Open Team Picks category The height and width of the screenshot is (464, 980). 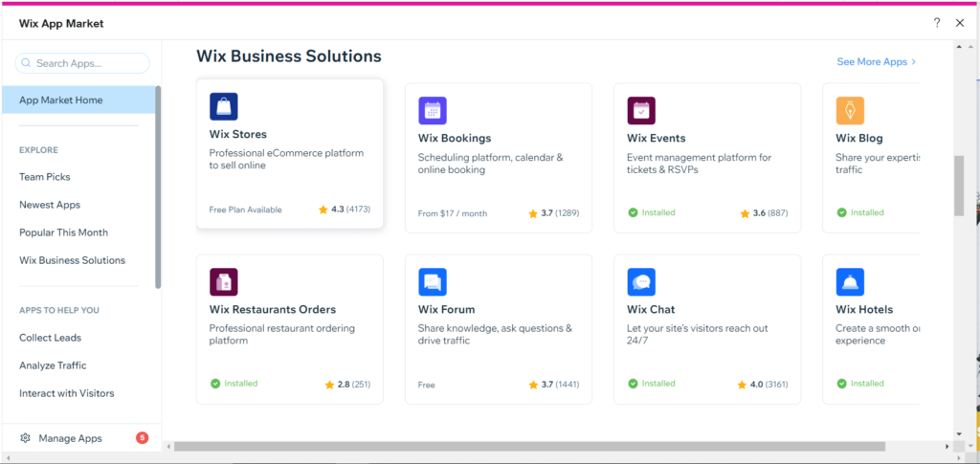45,177
